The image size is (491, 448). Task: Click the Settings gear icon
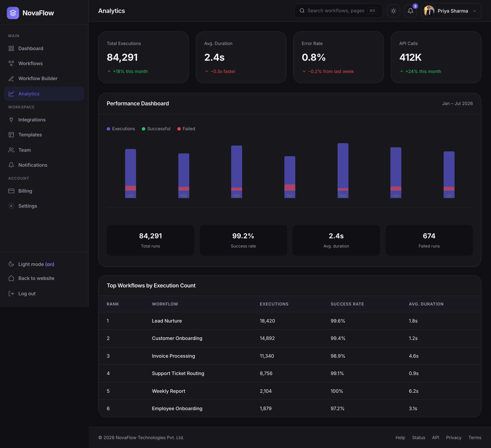(11, 206)
